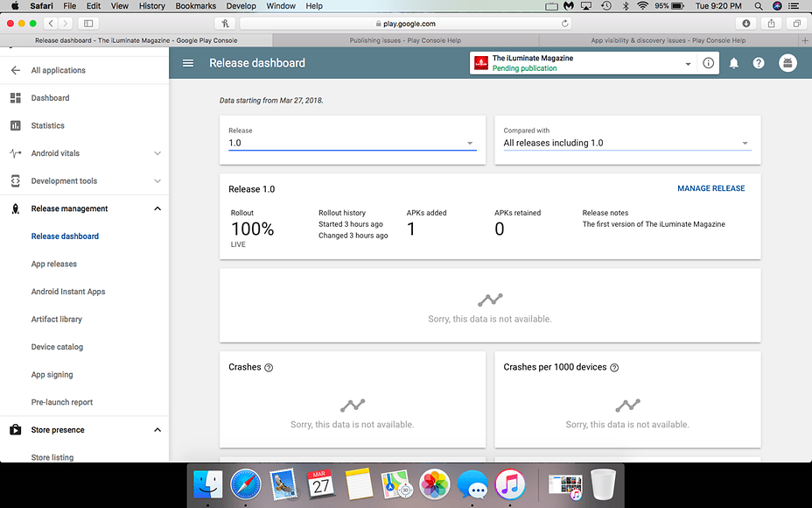Screen dimensions: 812x508
Task: Click the Store presence shopping bag icon
Action: pyautogui.click(x=16, y=430)
